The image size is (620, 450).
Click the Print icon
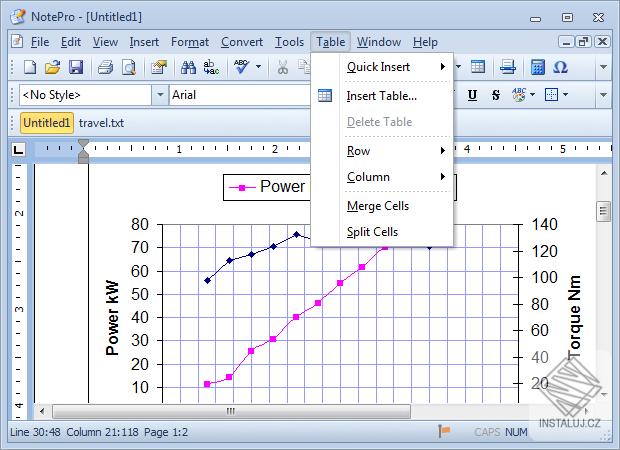pyautogui.click(x=106, y=67)
